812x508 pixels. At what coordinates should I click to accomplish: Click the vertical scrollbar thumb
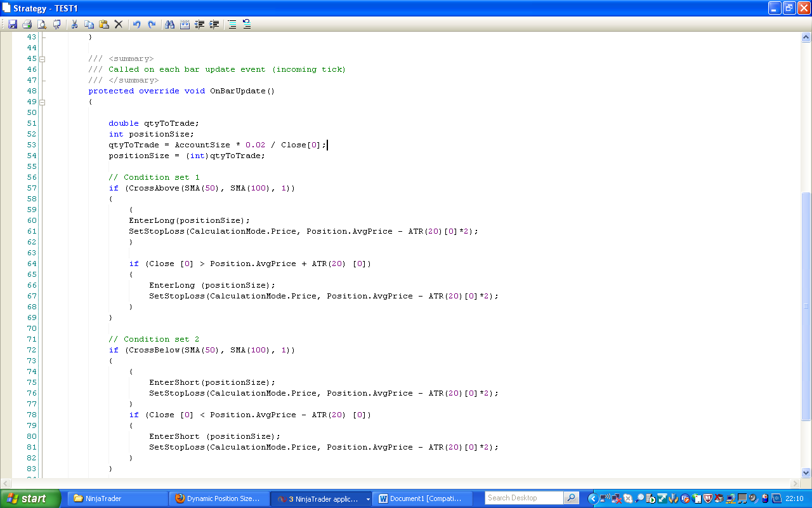[806, 306]
